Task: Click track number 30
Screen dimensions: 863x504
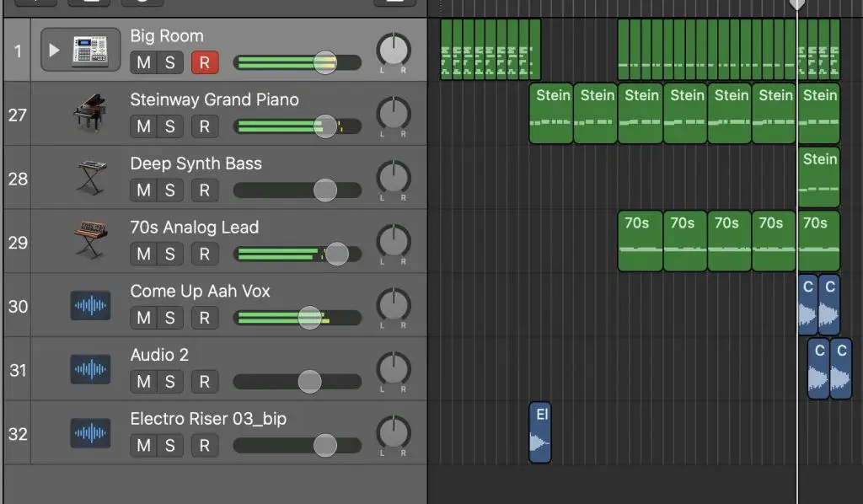Action: point(18,307)
